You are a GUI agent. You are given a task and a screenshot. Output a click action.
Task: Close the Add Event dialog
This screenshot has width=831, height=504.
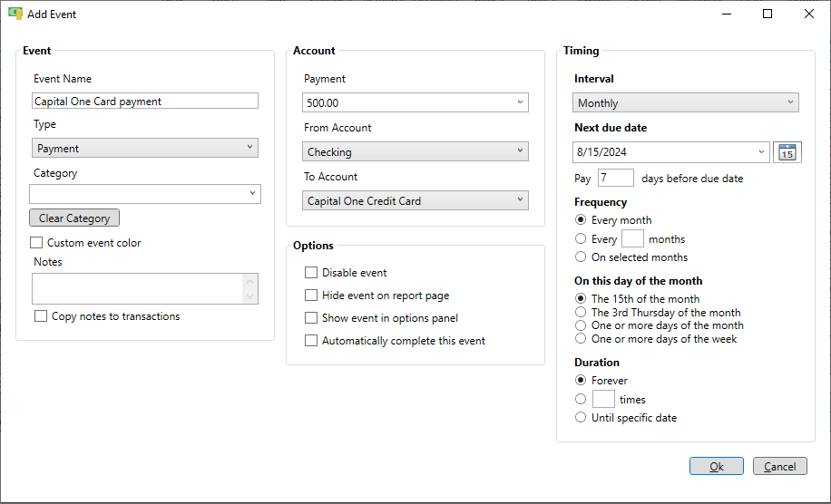pyautogui.click(x=808, y=14)
